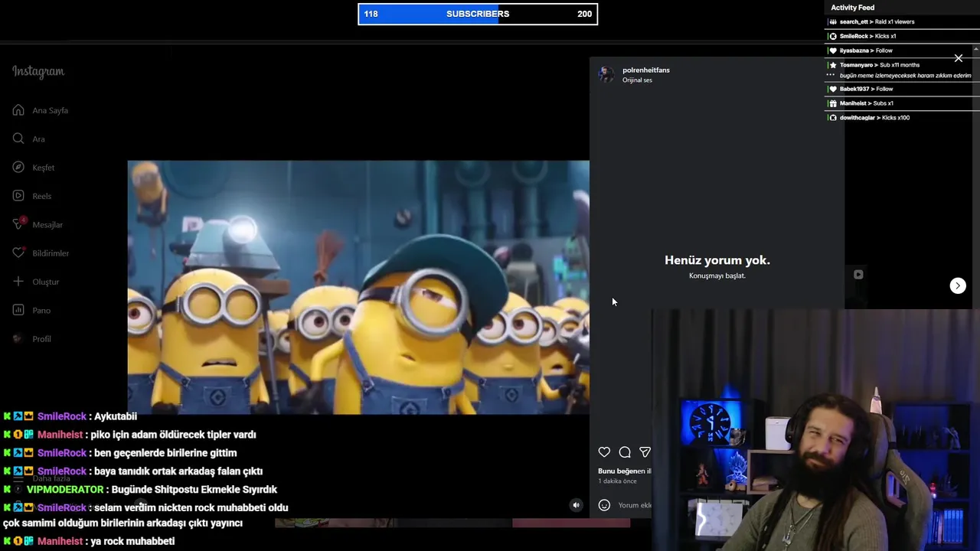Click the VIPMODERATOR chat message
This screenshot has width=980, height=551.
(x=140, y=490)
